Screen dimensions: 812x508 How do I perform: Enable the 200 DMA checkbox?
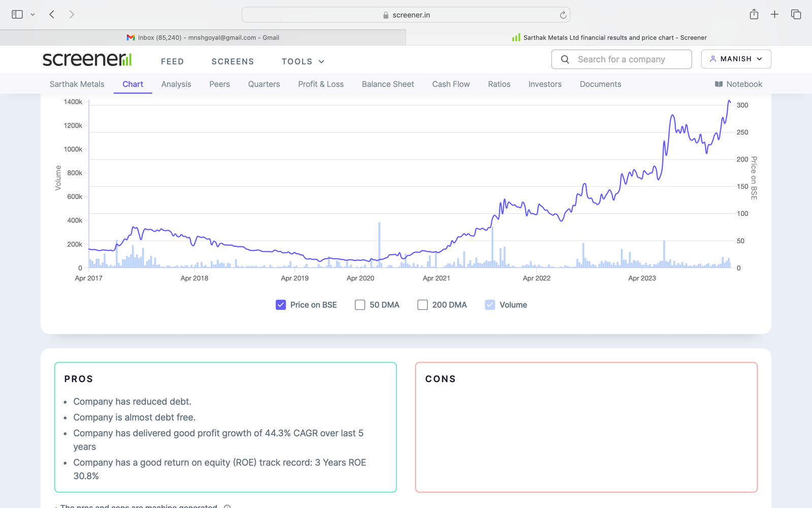(422, 305)
